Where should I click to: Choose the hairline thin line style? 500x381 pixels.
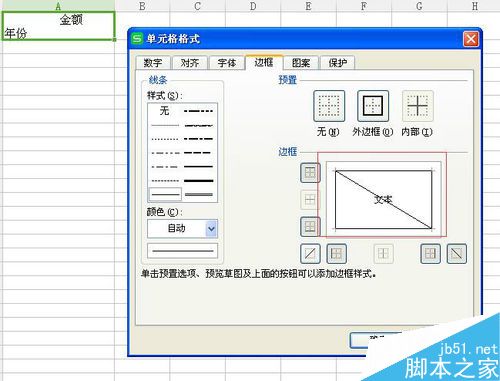click(165, 125)
